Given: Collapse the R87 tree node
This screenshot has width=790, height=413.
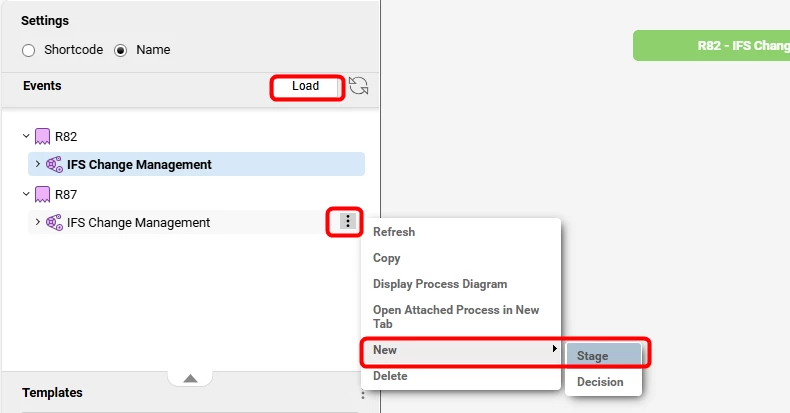Looking at the screenshot, I should point(26,194).
